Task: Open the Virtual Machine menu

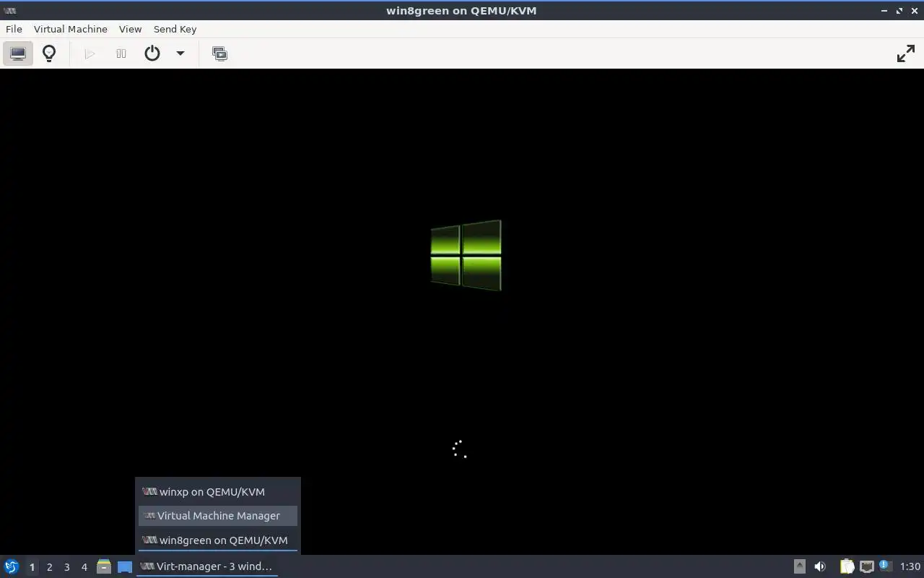Action: [71, 29]
